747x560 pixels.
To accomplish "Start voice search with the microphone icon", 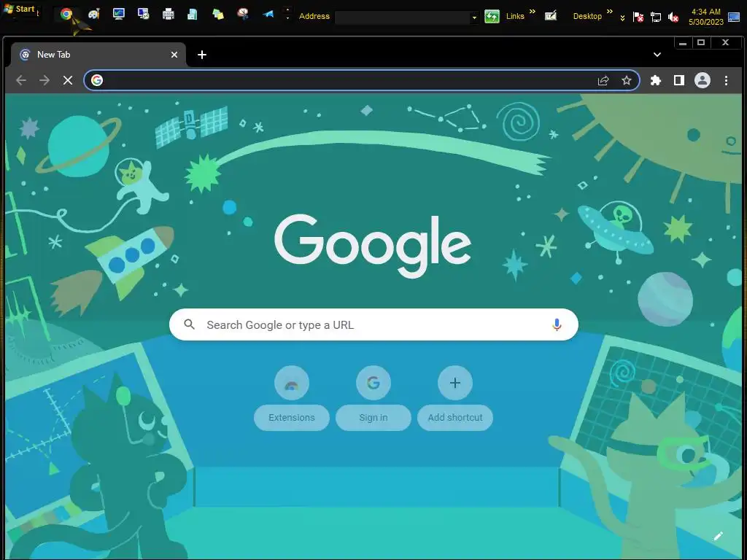I will (557, 324).
